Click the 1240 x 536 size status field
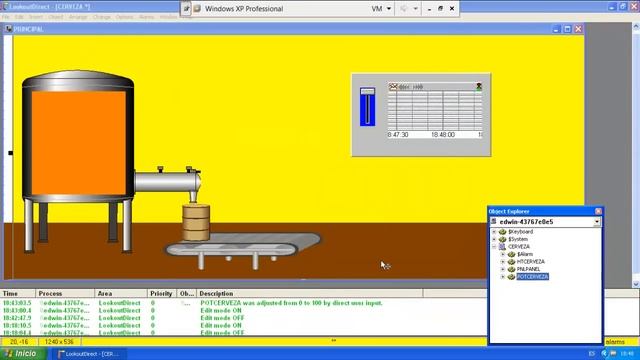The image size is (640, 360). (59, 342)
